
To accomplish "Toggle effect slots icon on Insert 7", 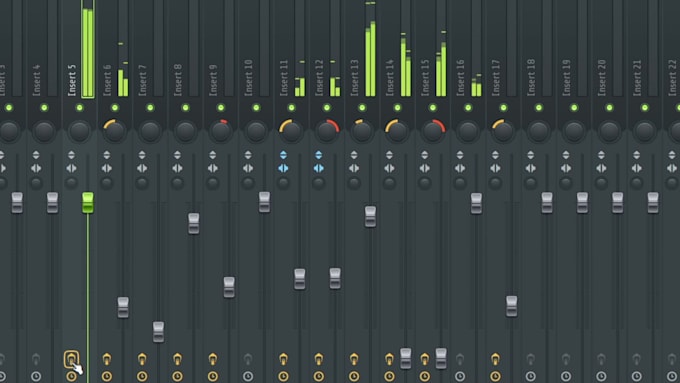I will 142,359.
